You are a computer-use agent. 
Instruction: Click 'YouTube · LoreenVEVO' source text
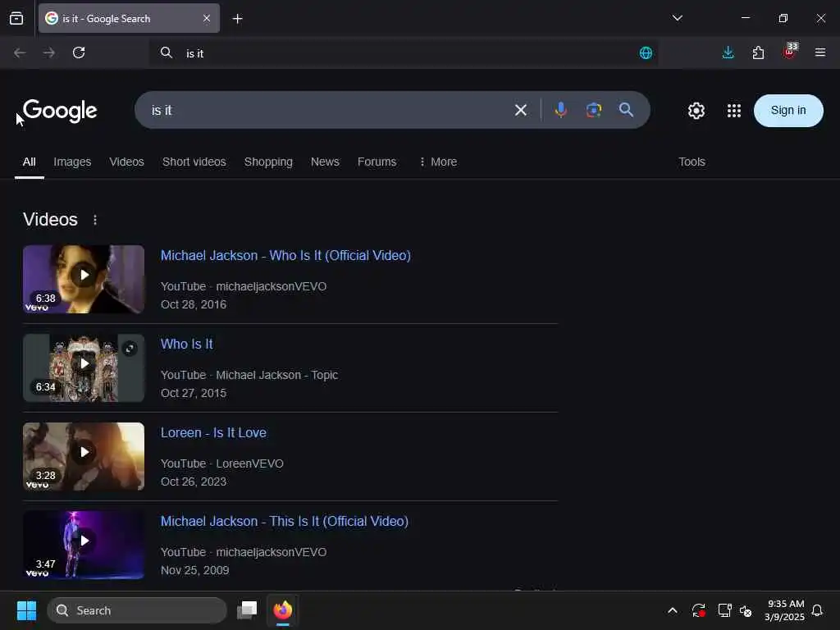click(x=221, y=463)
